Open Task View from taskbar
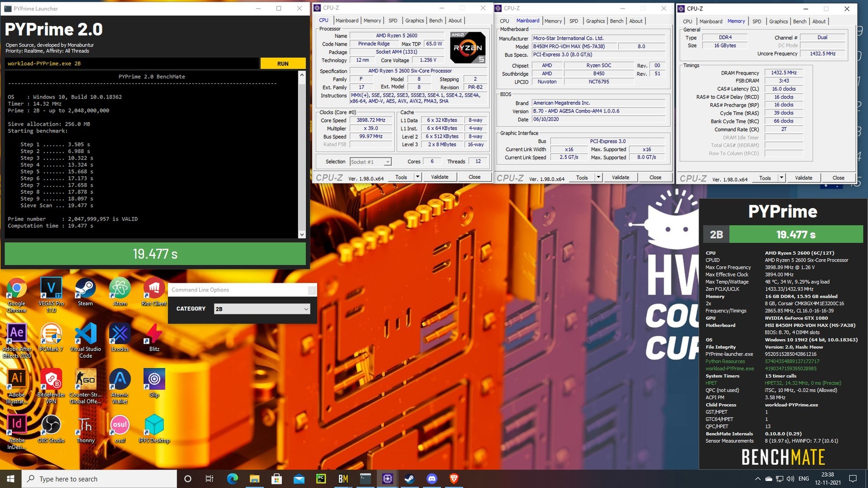The width and height of the screenshot is (868, 488). [209, 479]
